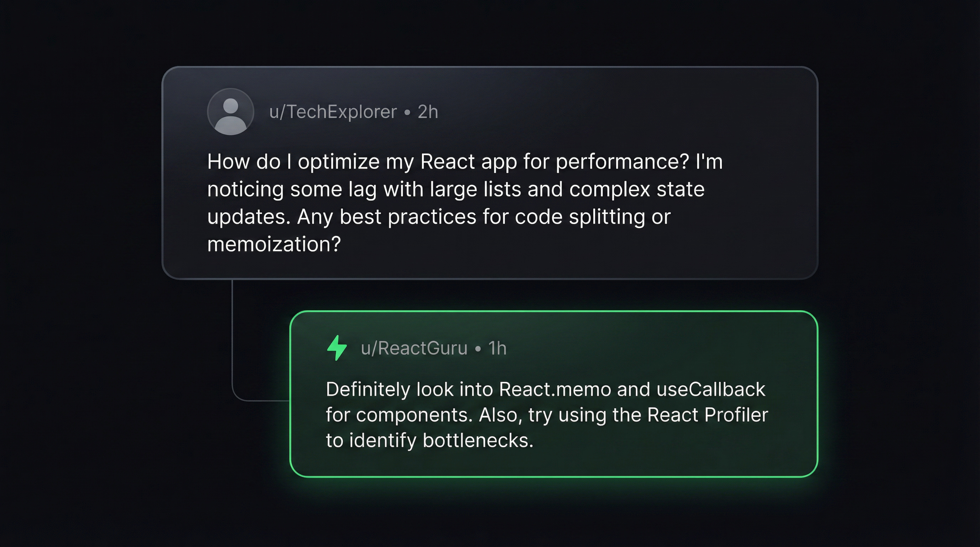Open the u/TechExplorer profile link
980x547 pixels.
pos(333,112)
